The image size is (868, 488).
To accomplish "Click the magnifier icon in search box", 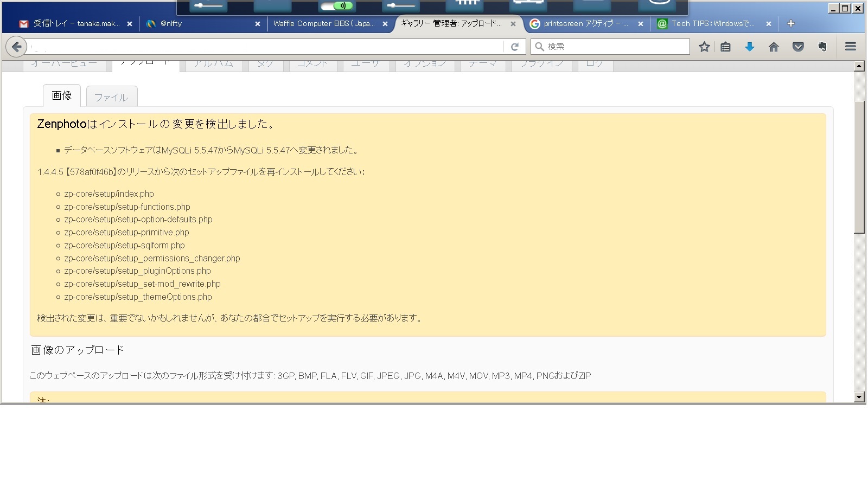I will tap(539, 47).
